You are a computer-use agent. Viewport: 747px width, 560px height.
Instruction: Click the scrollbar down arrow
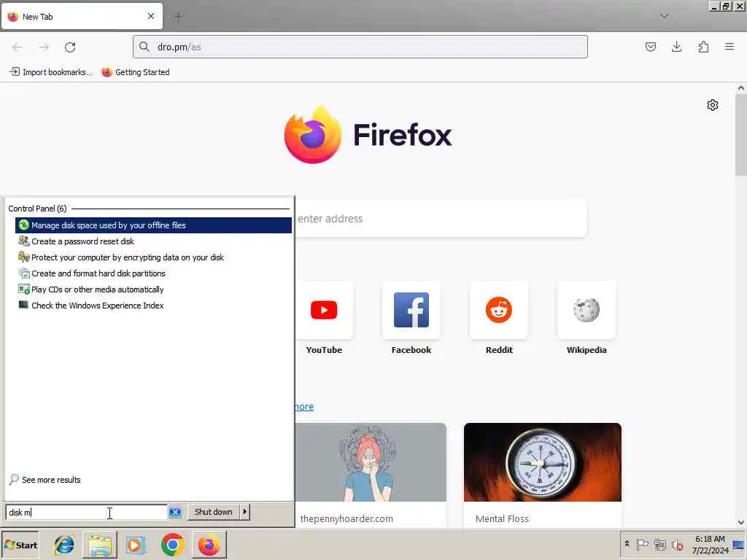point(741,522)
